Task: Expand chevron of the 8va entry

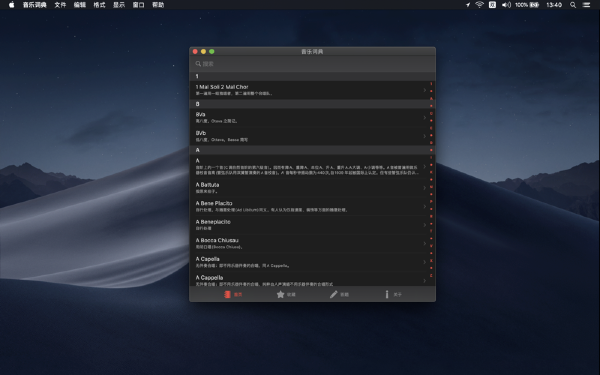Action: point(424,117)
